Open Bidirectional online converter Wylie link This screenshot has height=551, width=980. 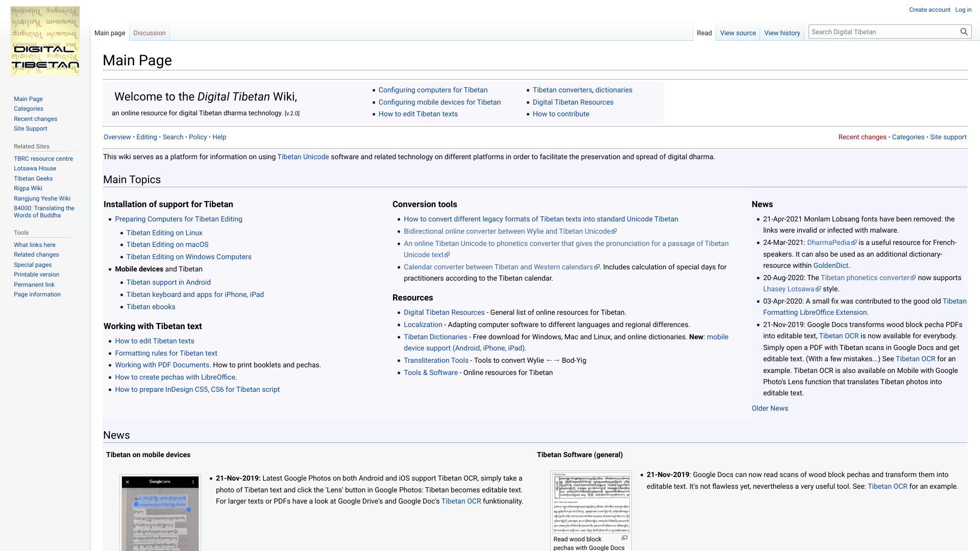coord(510,231)
